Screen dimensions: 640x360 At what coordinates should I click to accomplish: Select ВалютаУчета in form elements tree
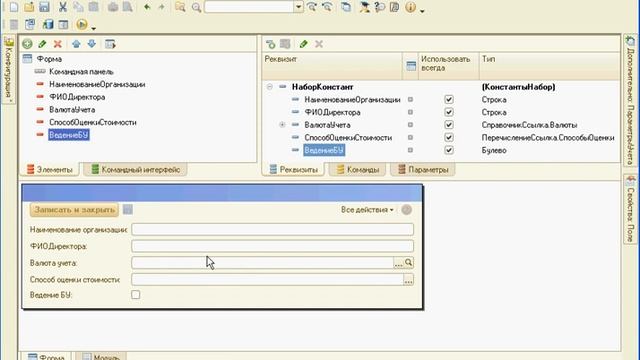(72, 110)
